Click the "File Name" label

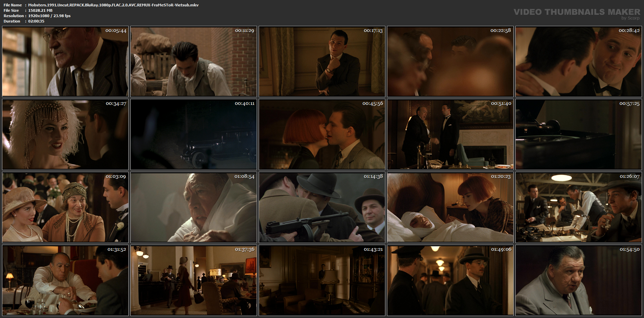[x=13, y=5]
